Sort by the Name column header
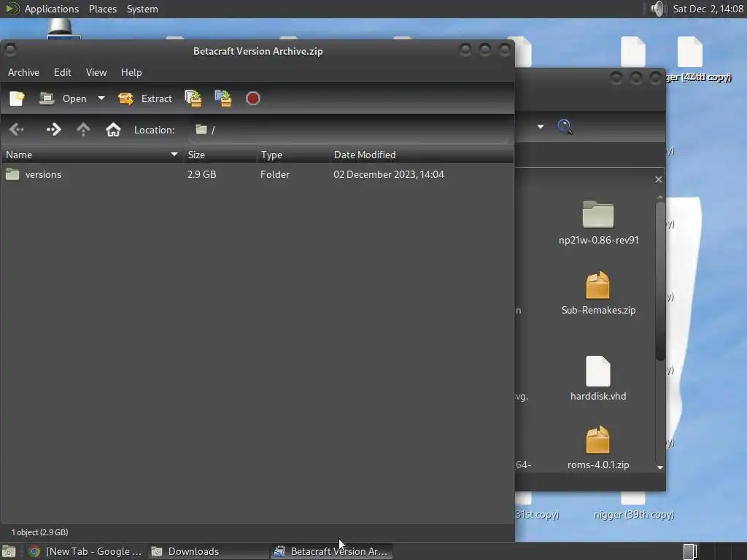This screenshot has height=560, width=747. pyautogui.click(x=91, y=155)
